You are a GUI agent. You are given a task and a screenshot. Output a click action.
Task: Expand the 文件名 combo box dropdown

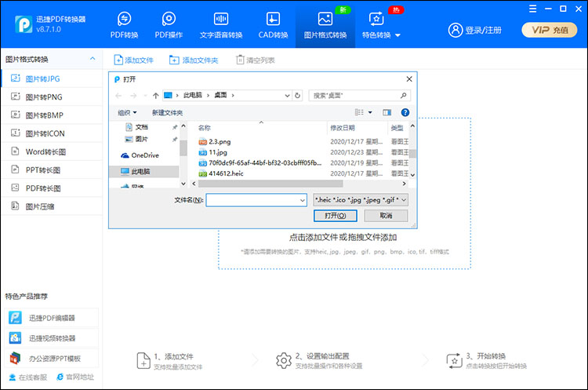tap(303, 200)
